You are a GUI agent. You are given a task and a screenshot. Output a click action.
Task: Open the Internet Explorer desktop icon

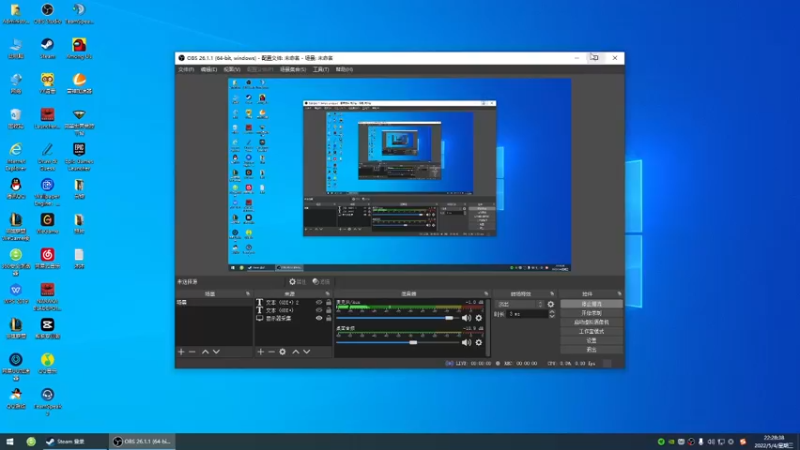tap(16, 157)
